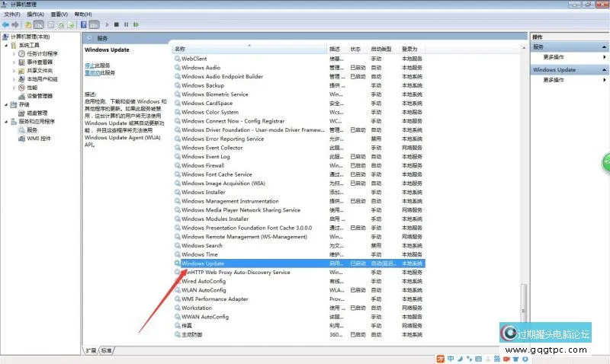Select the 事件查看器 icon in tree
The height and width of the screenshot is (364, 610).
point(22,62)
